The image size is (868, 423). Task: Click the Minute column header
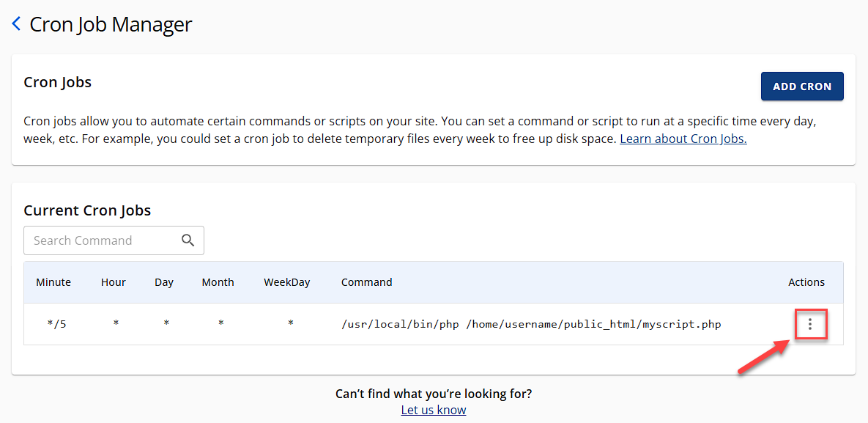[x=53, y=282]
